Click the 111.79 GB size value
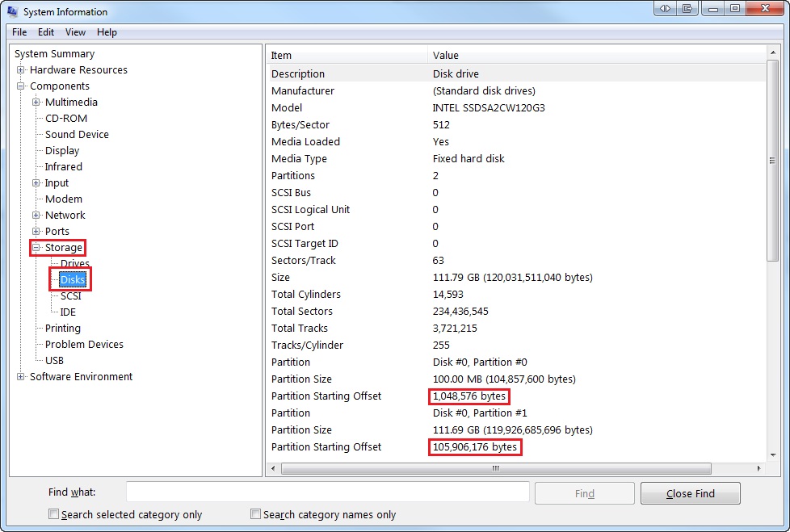 click(x=512, y=278)
